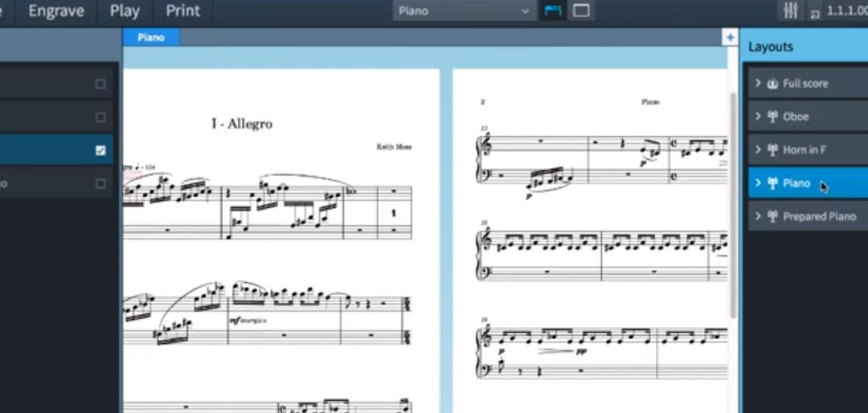Image resolution: width=868 pixels, height=413 pixels.
Task: Click the Oboe part layout icon
Action: (x=773, y=117)
